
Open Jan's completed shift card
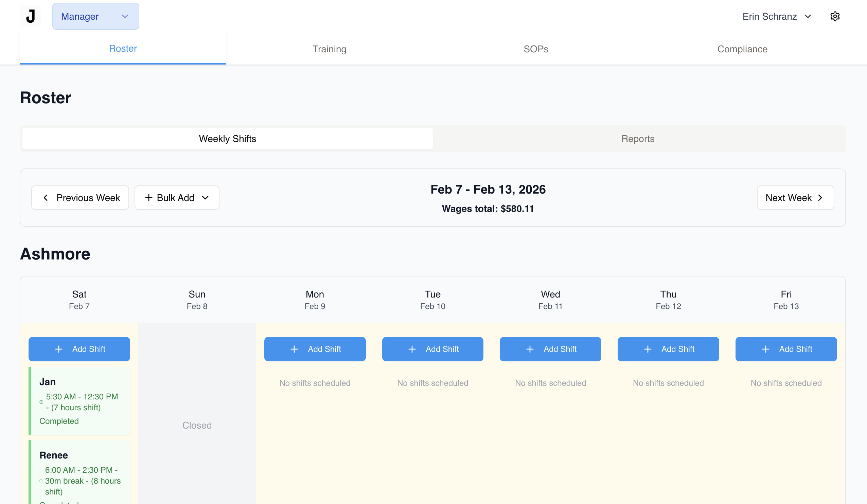point(80,400)
